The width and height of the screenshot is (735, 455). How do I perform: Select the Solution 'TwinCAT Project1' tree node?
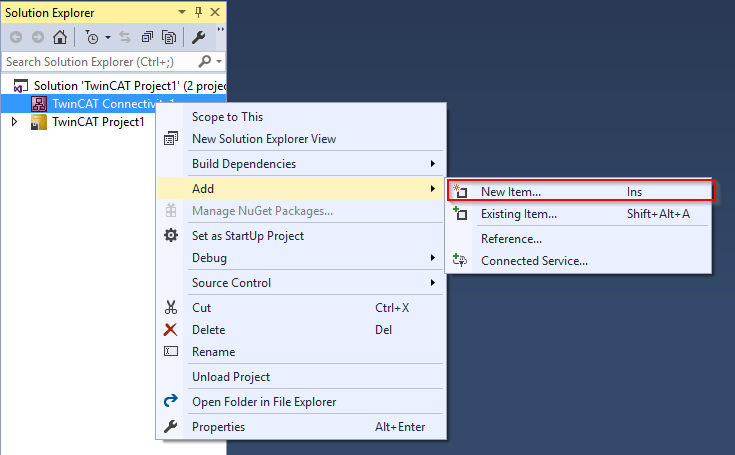[120, 86]
